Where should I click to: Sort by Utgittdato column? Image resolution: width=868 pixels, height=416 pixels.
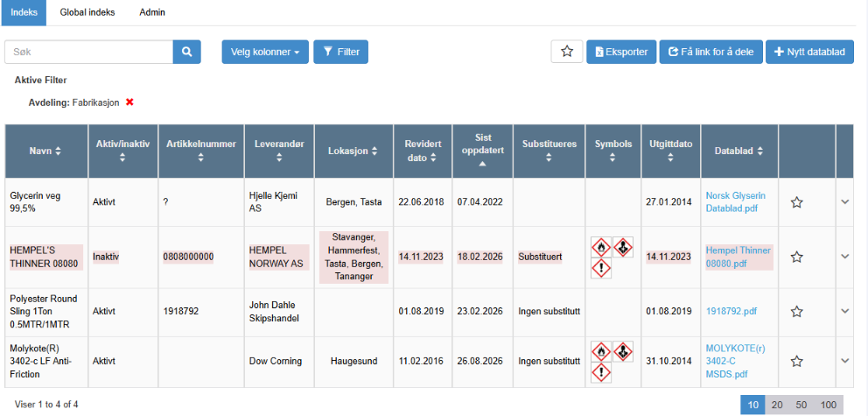[671, 151]
